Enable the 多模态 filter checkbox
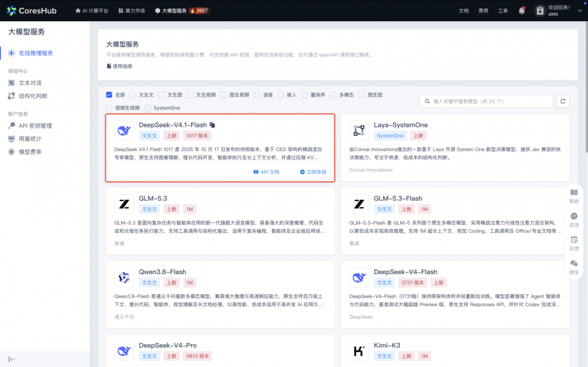The height and width of the screenshot is (367, 588). [333, 95]
